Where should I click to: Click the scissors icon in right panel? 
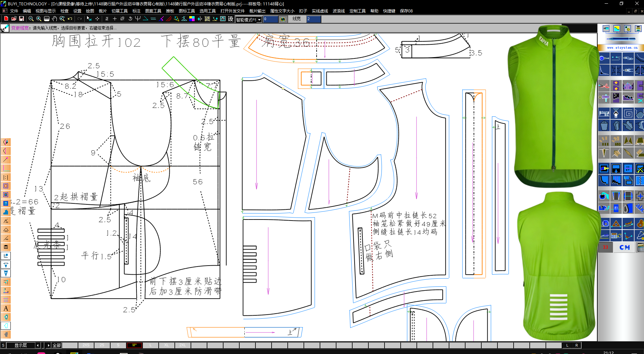tap(604, 86)
